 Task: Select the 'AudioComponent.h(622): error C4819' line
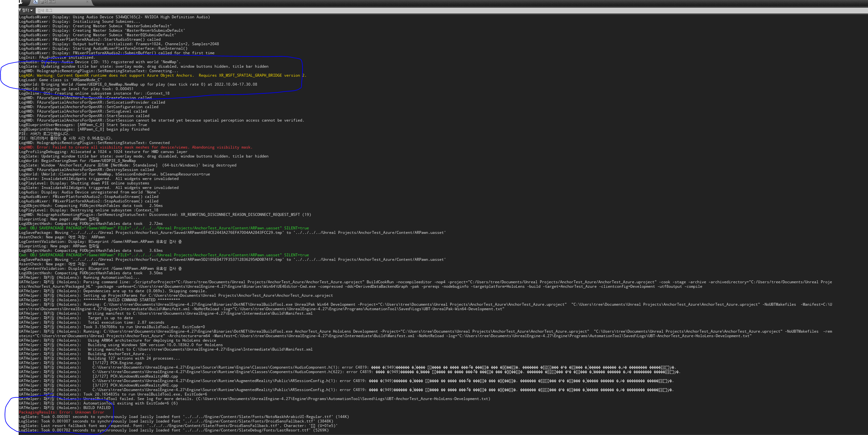(x=350, y=372)
